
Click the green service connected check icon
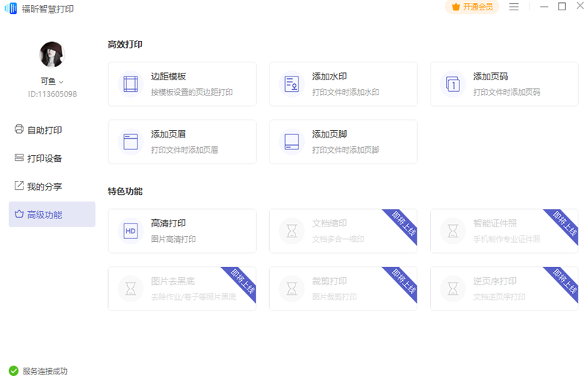point(14,371)
